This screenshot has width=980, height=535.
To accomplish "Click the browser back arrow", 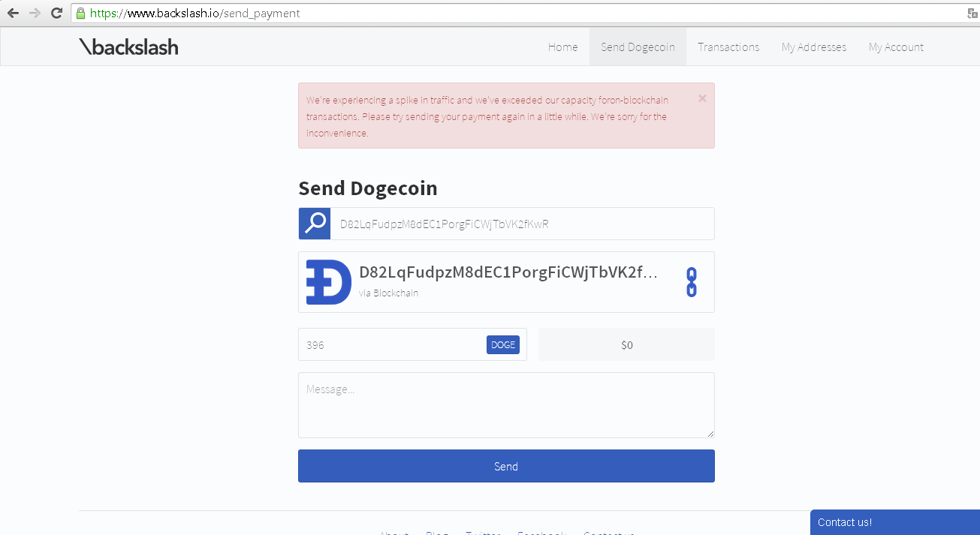I will (x=13, y=13).
